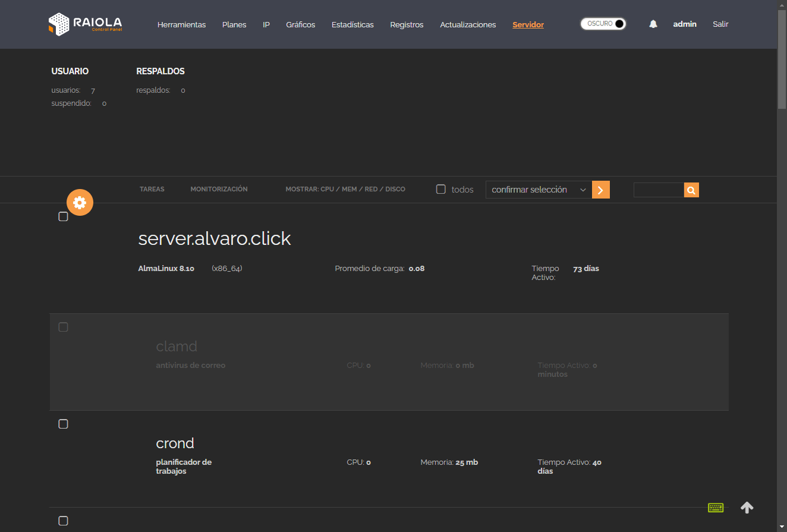The height and width of the screenshot is (532, 787).
Task: Open the Registros menu
Action: (x=407, y=24)
